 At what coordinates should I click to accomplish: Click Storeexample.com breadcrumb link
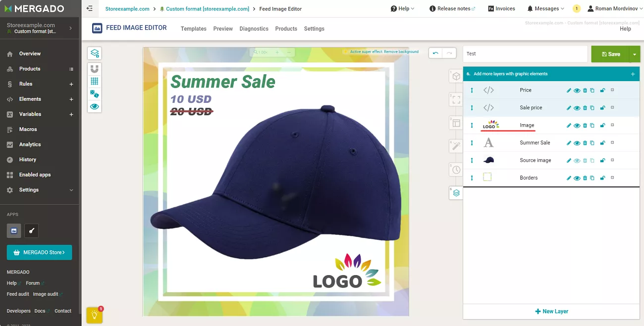[x=127, y=9]
